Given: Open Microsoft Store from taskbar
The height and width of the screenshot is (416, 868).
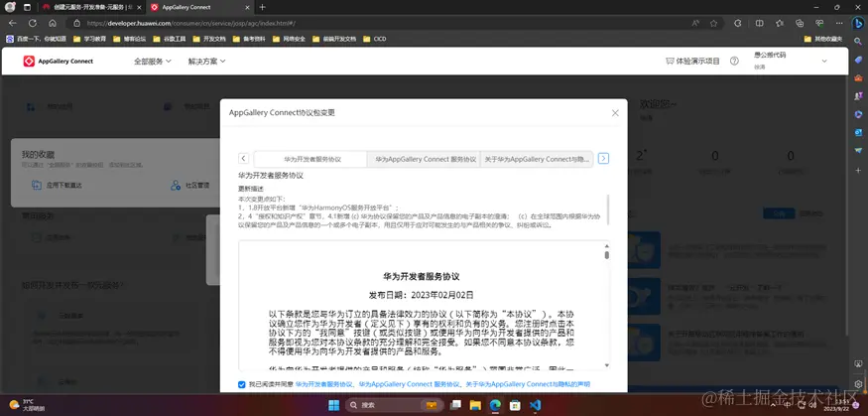Looking at the screenshot, I should coord(515,405).
